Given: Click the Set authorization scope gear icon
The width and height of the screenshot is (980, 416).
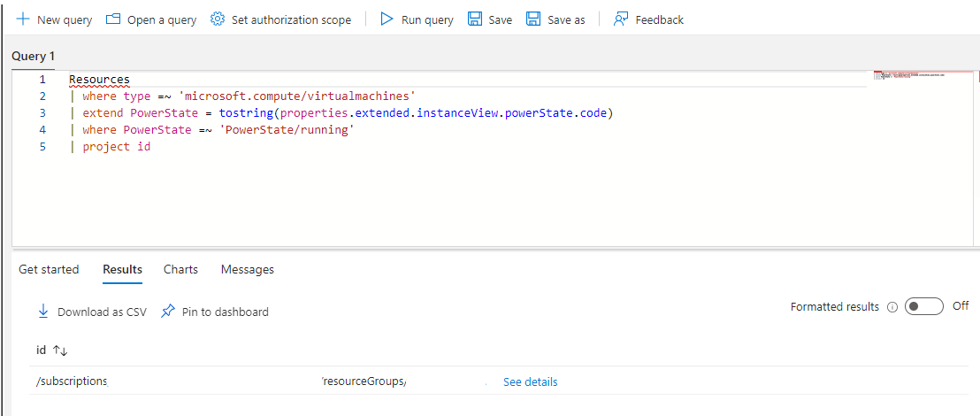Looking at the screenshot, I should [218, 19].
